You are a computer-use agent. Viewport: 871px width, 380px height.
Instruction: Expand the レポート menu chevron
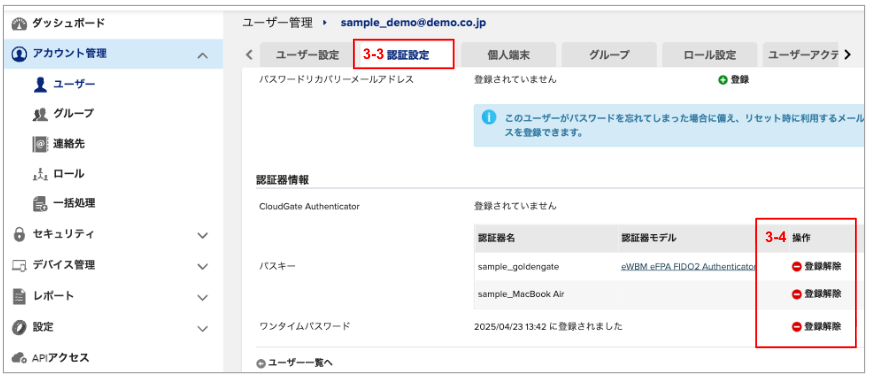pyautogui.click(x=203, y=297)
